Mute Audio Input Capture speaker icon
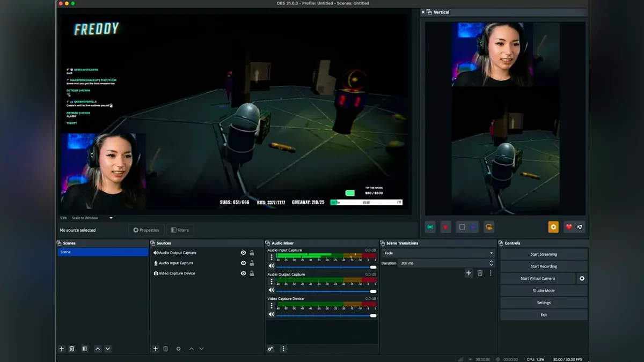644x362 pixels. (x=272, y=266)
